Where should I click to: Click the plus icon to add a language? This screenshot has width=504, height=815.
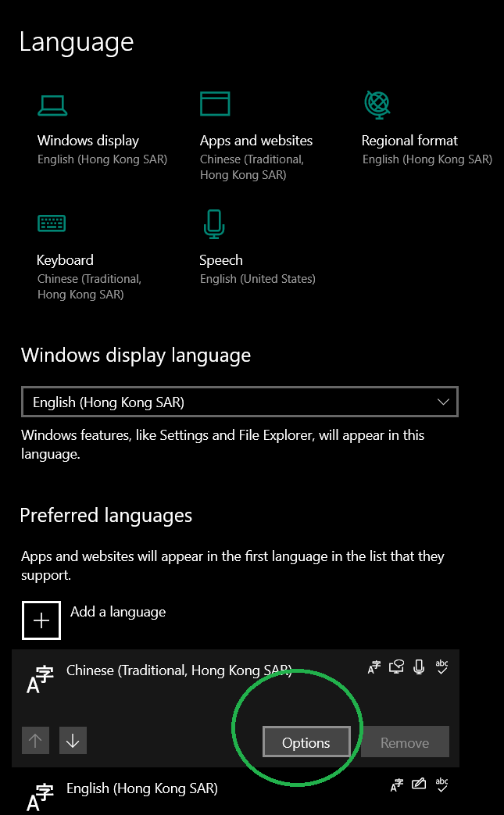tap(41, 620)
